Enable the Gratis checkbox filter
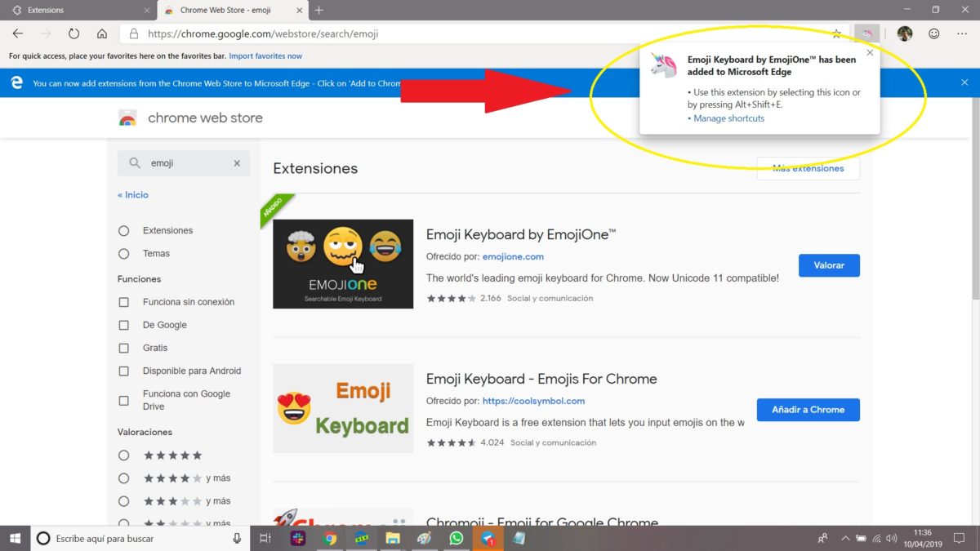This screenshot has height=551, width=980. click(x=124, y=348)
